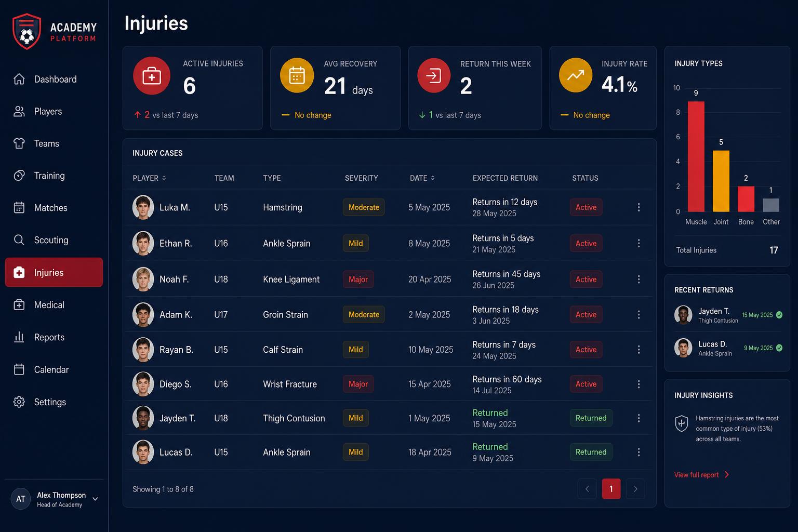This screenshot has height=532, width=798.
Task: Click 'Returns in 18 days' text
Action: (x=506, y=310)
